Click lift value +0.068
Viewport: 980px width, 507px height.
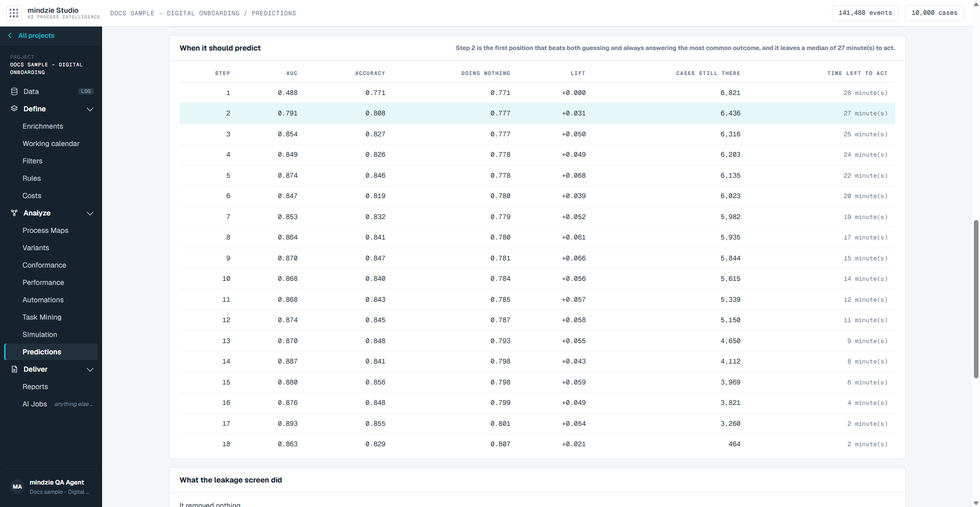(574, 176)
